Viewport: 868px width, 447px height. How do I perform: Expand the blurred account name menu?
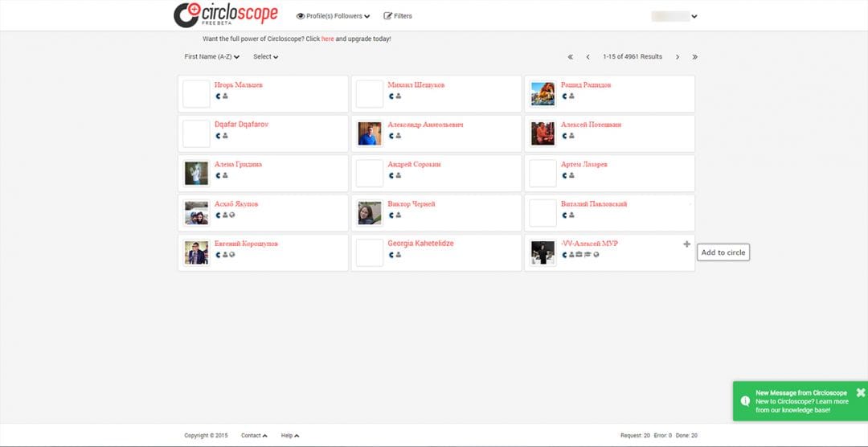coord(674,16)
